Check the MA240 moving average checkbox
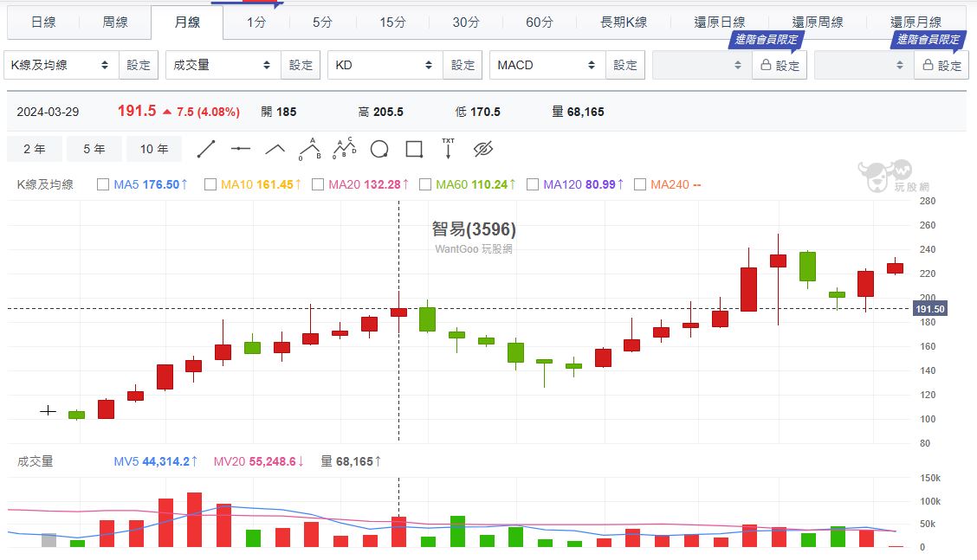 click(640, 184)
